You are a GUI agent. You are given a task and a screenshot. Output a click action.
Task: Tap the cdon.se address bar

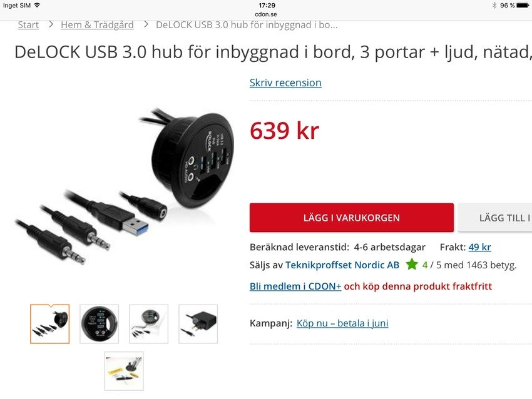265,14
